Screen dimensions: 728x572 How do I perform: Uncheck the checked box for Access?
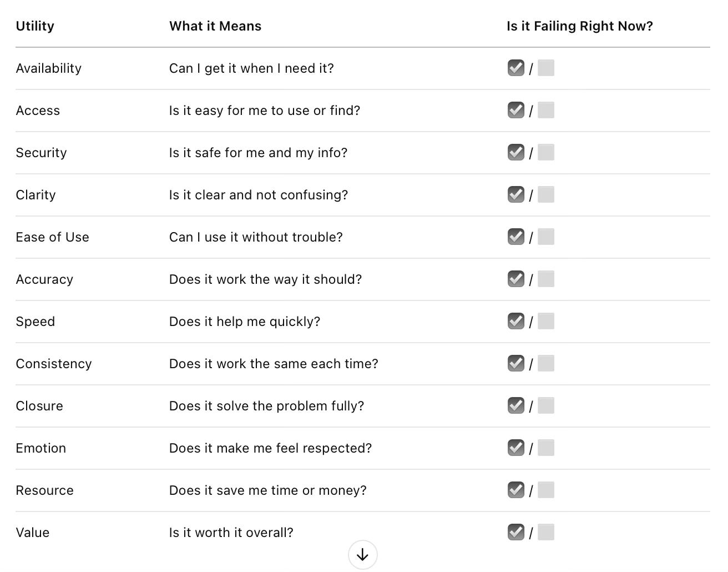[x=516, y=110]
